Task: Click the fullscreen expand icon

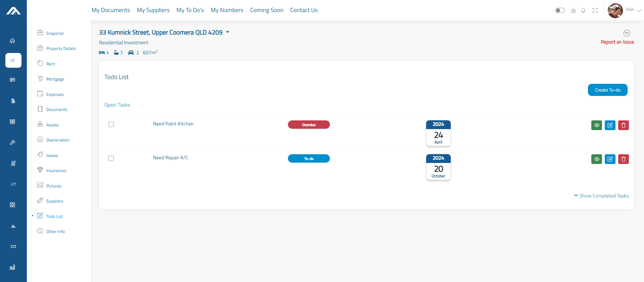Action: [x=595, y=10]
